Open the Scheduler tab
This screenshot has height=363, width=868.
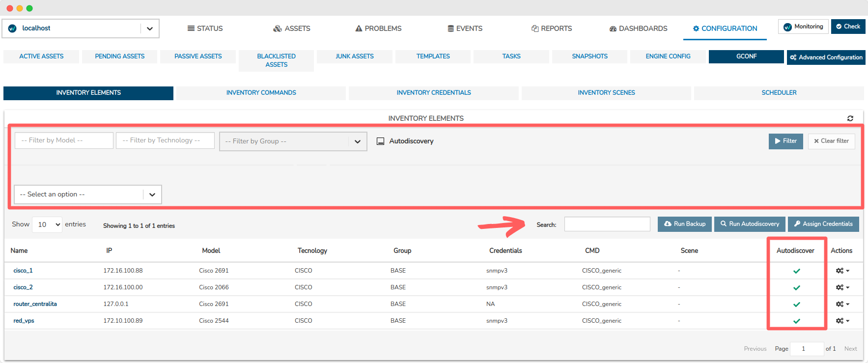click(779, 93)
